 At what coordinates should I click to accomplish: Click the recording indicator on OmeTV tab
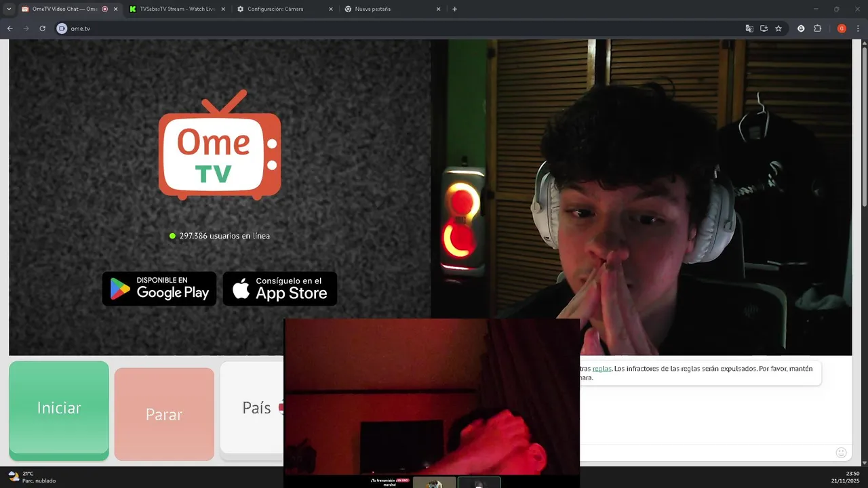pyautogui.click(x=104, y=9)
